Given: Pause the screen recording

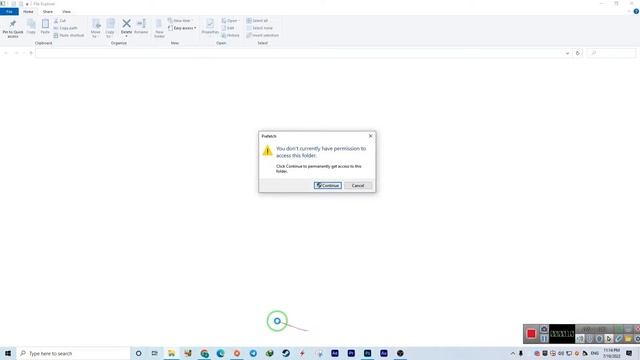Looking at the screenshot, I should click(544, 339).
